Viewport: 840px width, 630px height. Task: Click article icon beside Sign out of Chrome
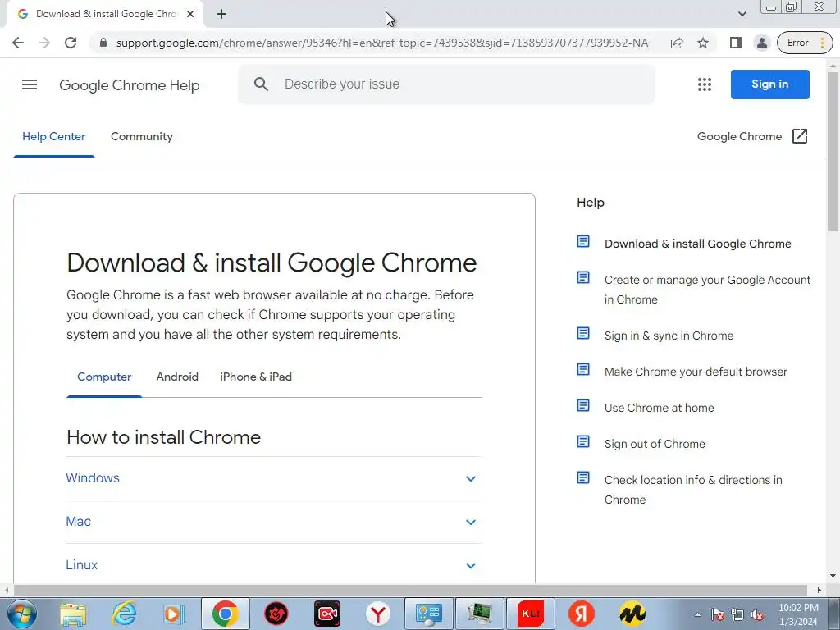pyautogui.click(x=583, y=442)
